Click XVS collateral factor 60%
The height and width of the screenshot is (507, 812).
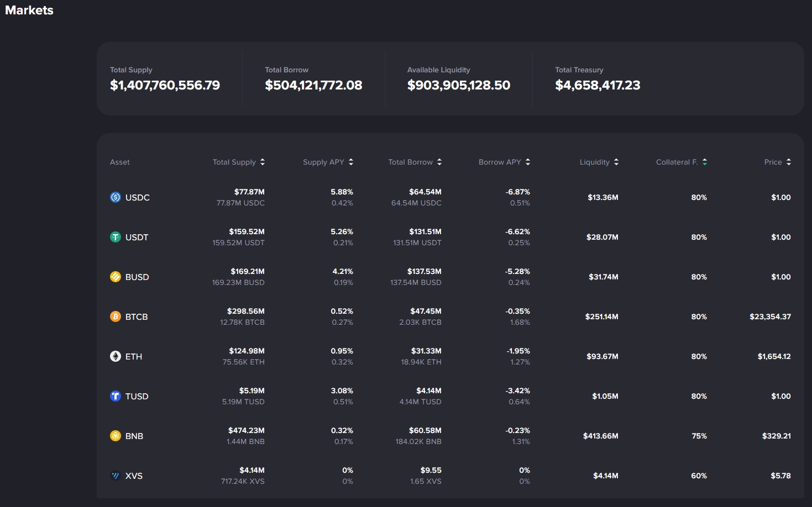pyautogui.click(x=699, y=476)
